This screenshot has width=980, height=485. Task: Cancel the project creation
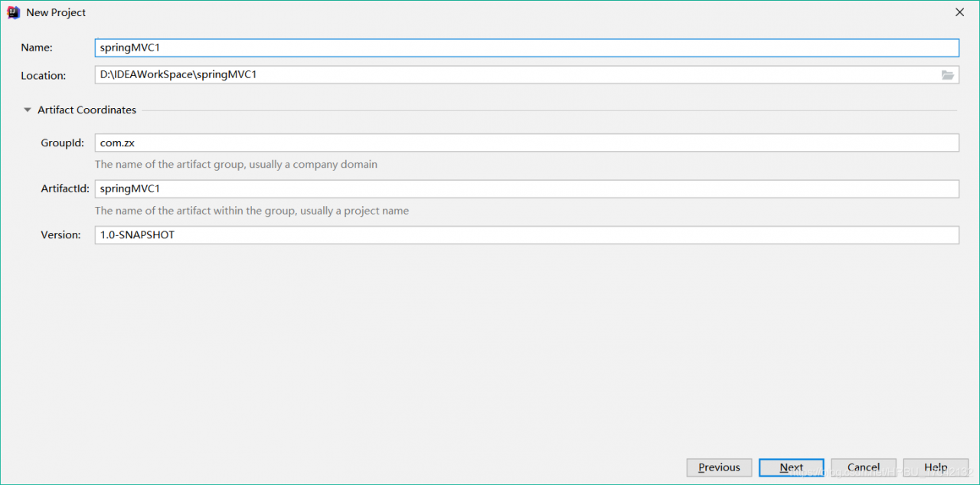[x=863, y=467]
